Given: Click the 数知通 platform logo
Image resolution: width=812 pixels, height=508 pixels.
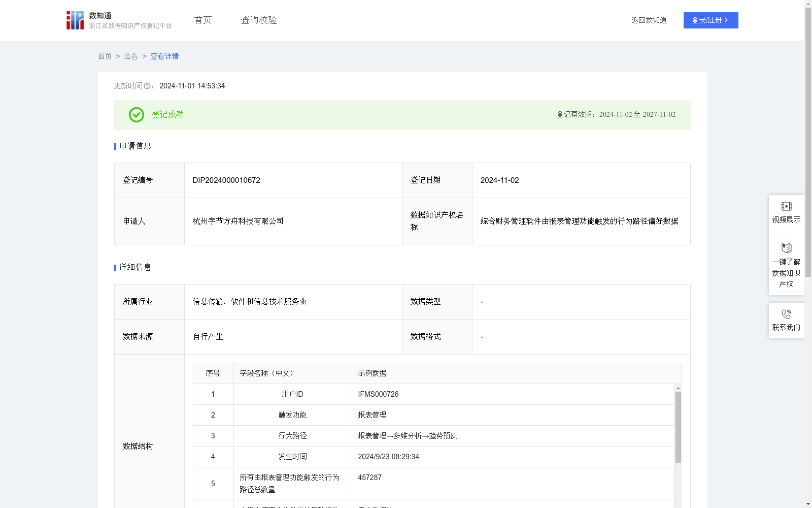Looking at the screenshot, I should [x=75, y=20].
